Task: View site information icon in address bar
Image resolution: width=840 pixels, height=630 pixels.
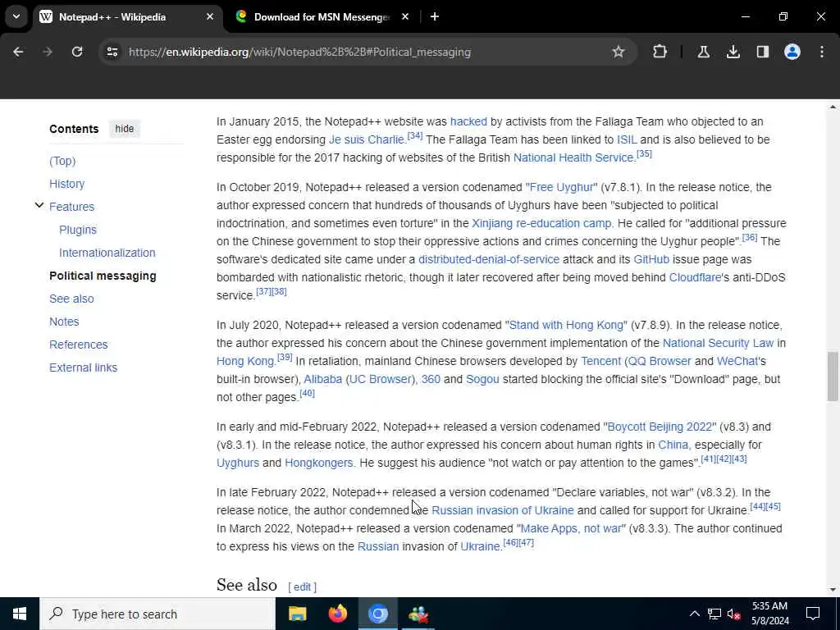Action: [x=112, y=52]
